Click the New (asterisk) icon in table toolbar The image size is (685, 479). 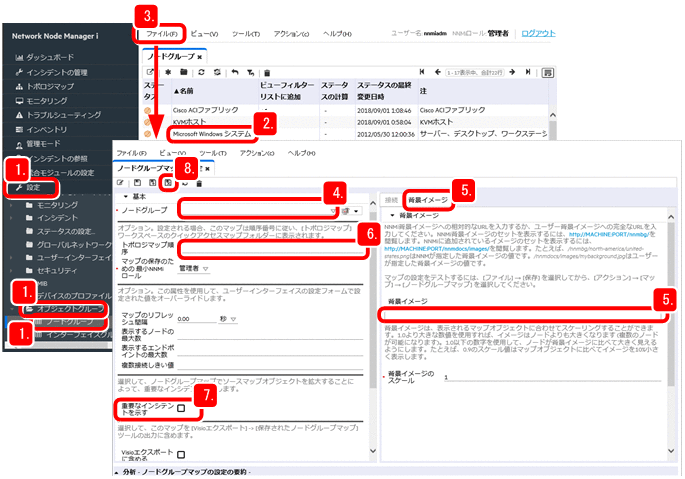168,72
